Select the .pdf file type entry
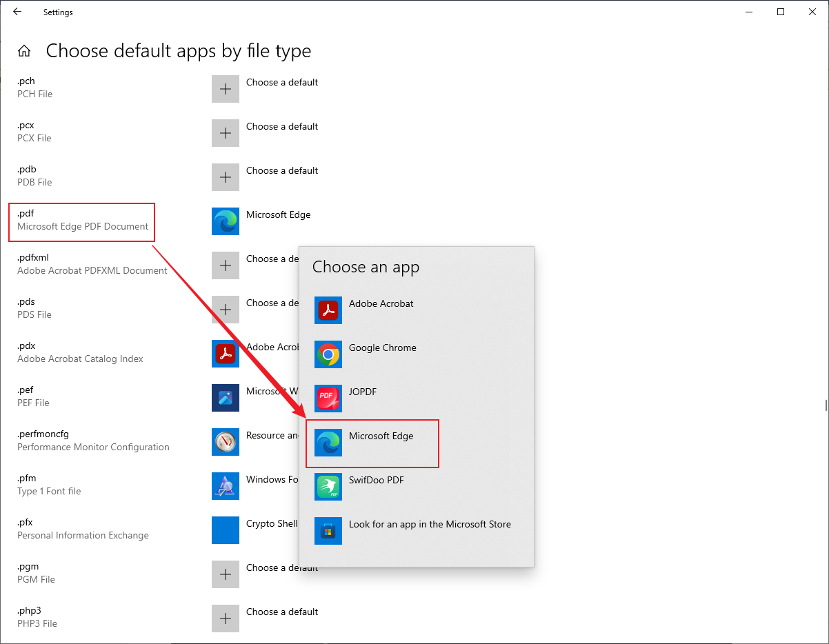Image resolution: width=829 pixels, height=644 pixels. point(81,221)
